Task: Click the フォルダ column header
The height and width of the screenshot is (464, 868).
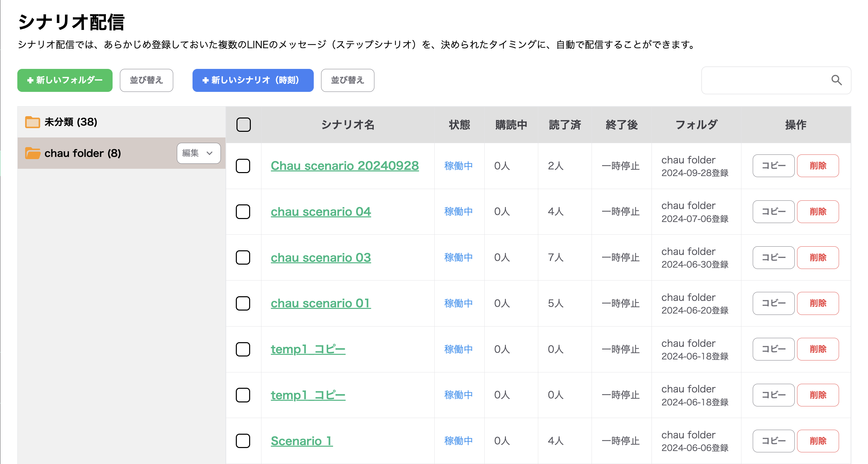Action: tap(696, 124)
